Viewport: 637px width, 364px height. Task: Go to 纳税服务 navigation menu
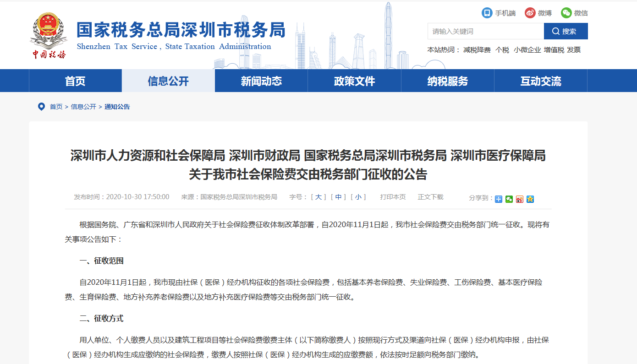(x=447, y=81)
